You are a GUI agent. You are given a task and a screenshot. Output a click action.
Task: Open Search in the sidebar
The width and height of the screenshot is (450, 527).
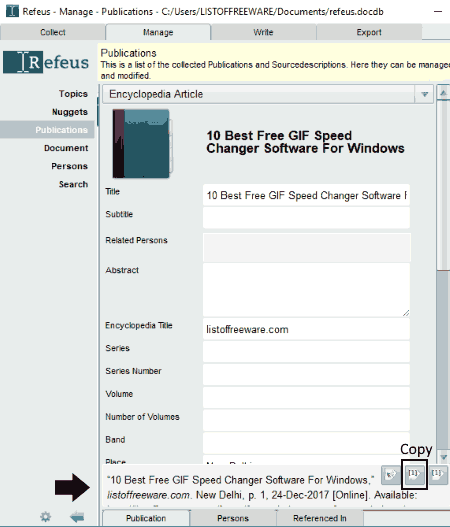click(x=73, y=185)
